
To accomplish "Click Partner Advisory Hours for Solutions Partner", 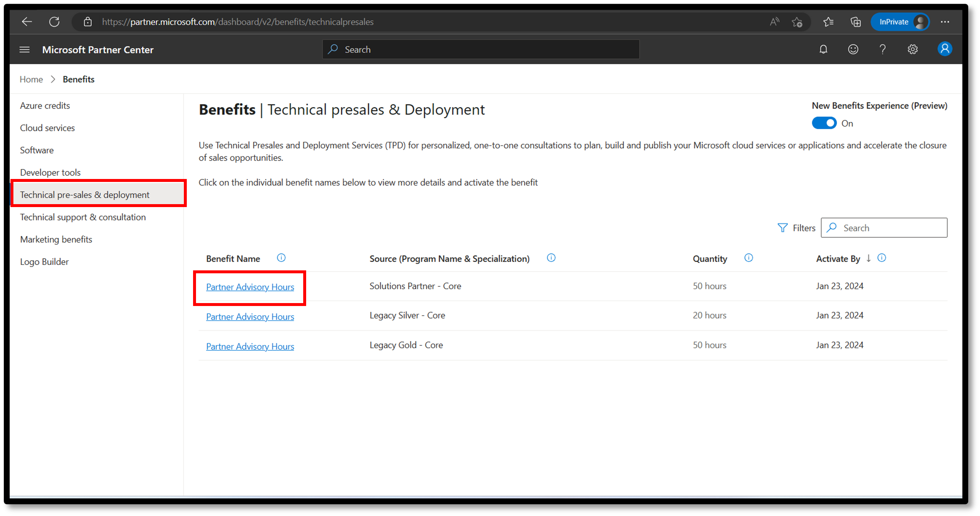I will click(x=250, y=287).
